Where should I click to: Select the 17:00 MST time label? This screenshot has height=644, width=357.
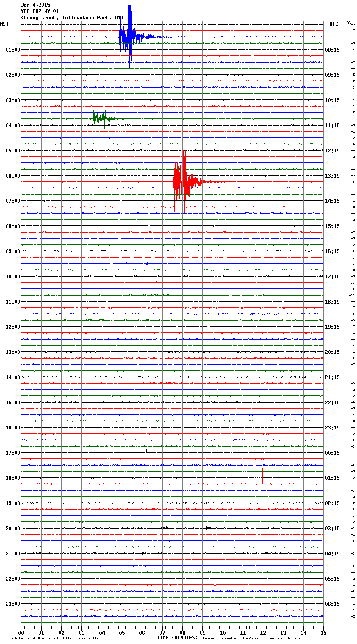tap(13, 453)
